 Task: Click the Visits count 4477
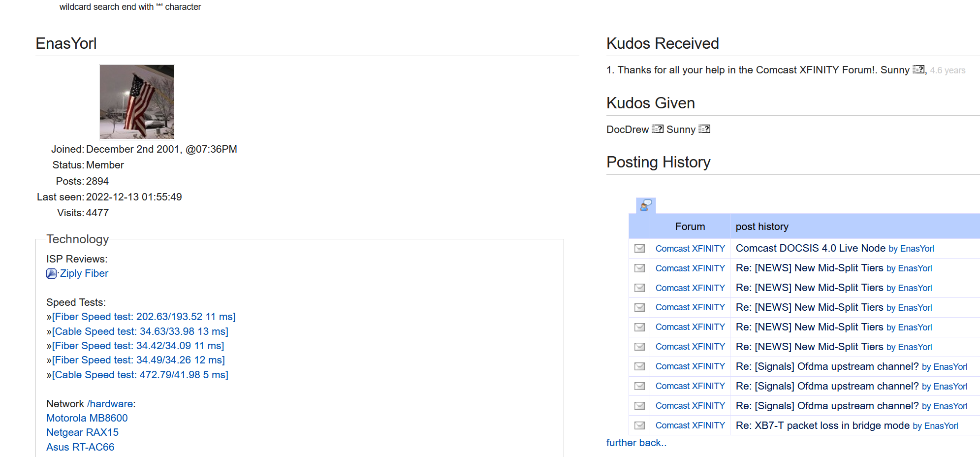tap(97, 213)
